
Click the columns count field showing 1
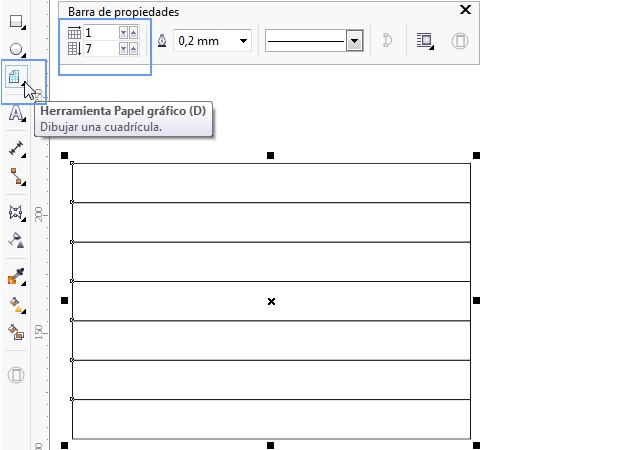coord(100,33)
